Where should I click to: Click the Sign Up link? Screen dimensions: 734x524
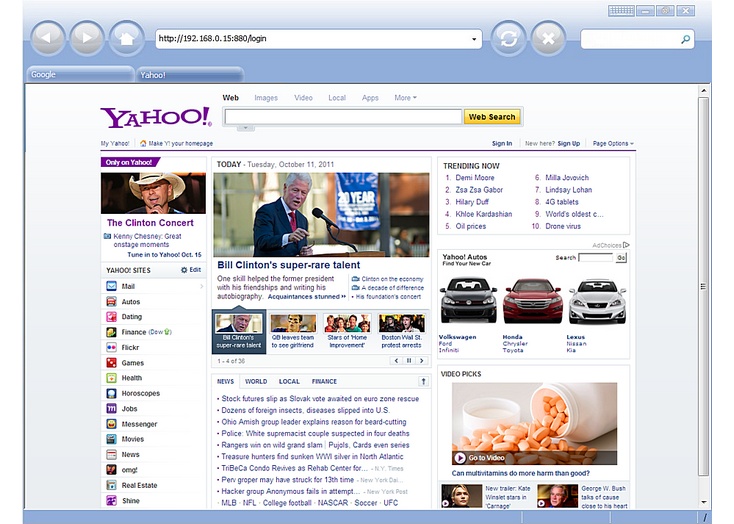(569, 143)
